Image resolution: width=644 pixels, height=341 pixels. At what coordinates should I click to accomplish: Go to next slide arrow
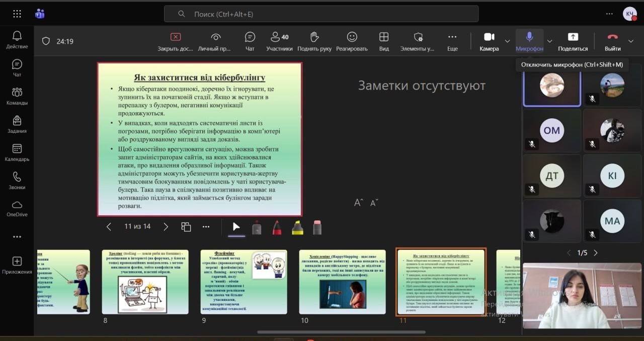pos(166,227)
